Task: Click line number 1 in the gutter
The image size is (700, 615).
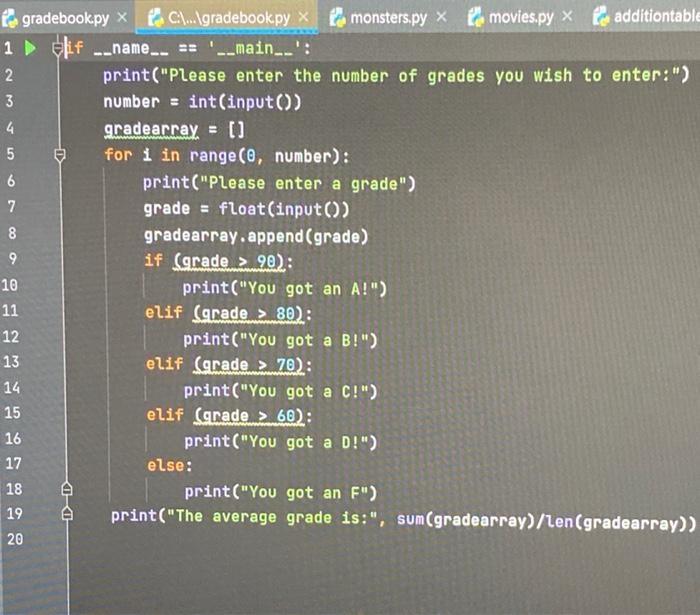Action: 8,48
